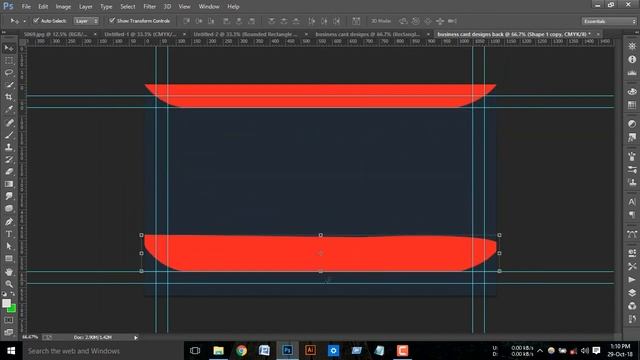This screenshot has height=360, width=640.
Task: Open the View menu
Action: pyautogui.click(x=184, y=7)
